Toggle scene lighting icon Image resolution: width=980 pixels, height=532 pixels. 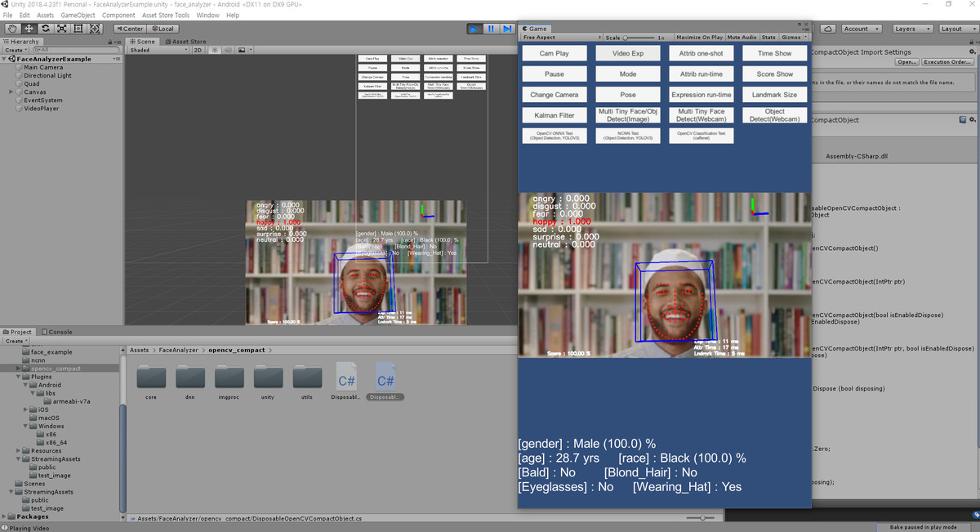click(215, 50)
